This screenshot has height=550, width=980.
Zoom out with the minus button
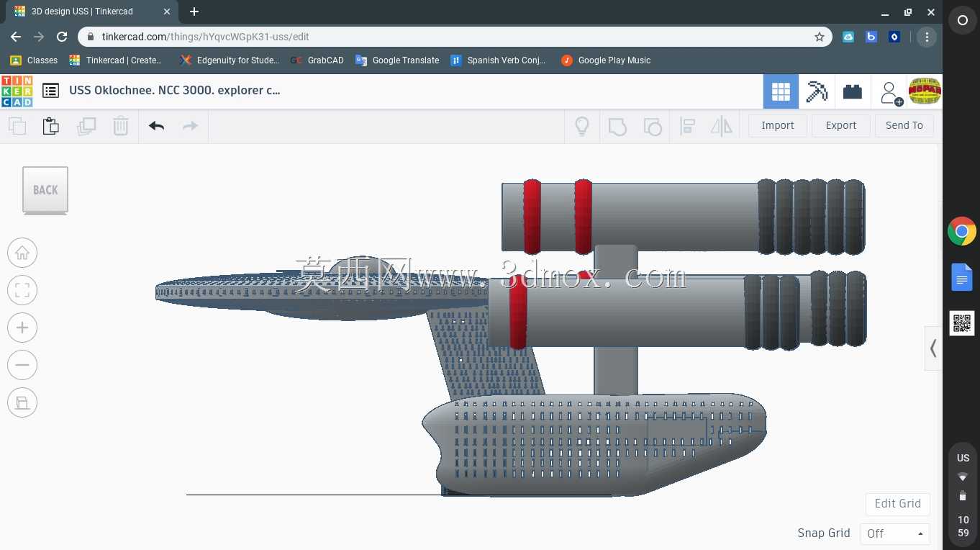(22, 365)
